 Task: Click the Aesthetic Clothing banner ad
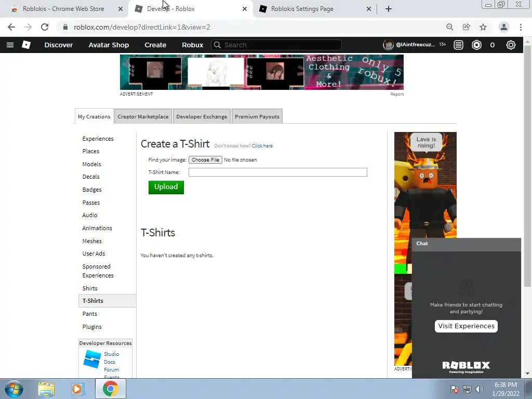262,72
